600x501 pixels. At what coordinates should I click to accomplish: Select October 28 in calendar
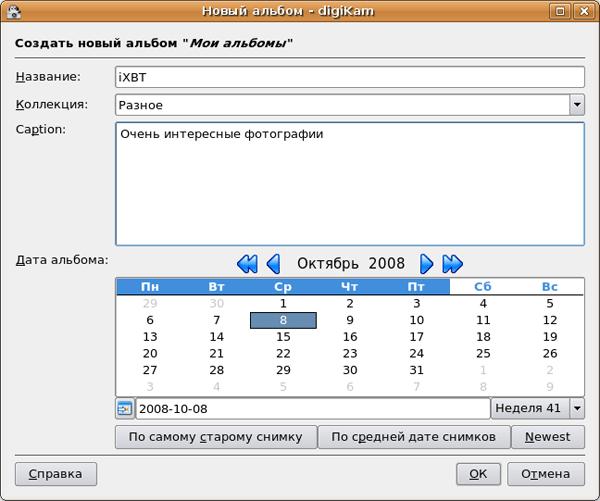(x=217, y=370)
